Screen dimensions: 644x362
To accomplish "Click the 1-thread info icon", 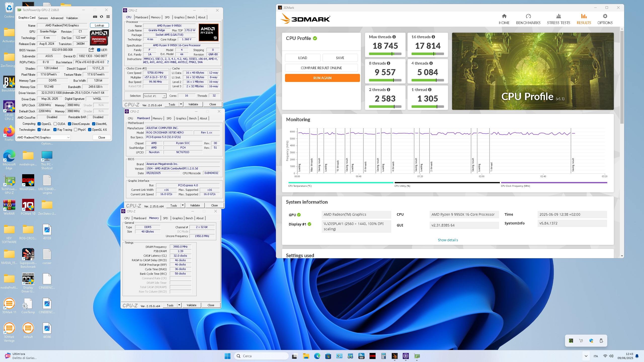I will tap(430, 89).
